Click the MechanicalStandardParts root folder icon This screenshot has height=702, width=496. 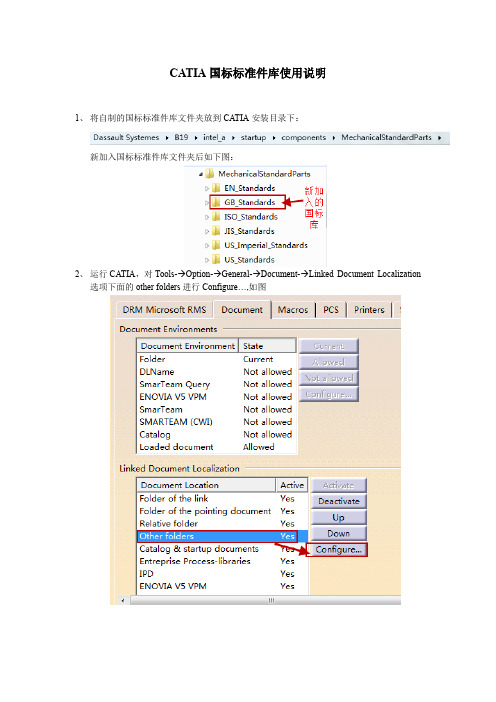click(210, 174)
